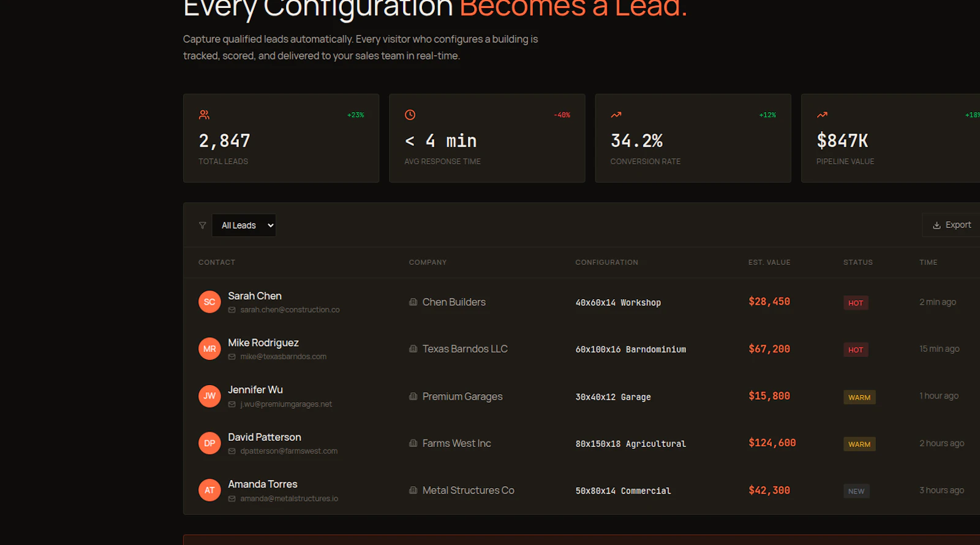Click the building icon next to Premium Garages
The image size is (980, 545).
point(413,397)
